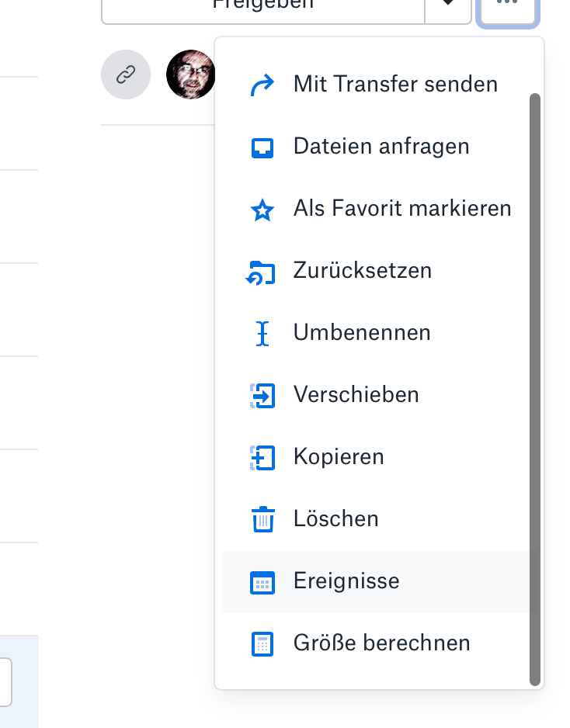
Task: Choose the Löschen menu entry
Action: pos(336,519)
